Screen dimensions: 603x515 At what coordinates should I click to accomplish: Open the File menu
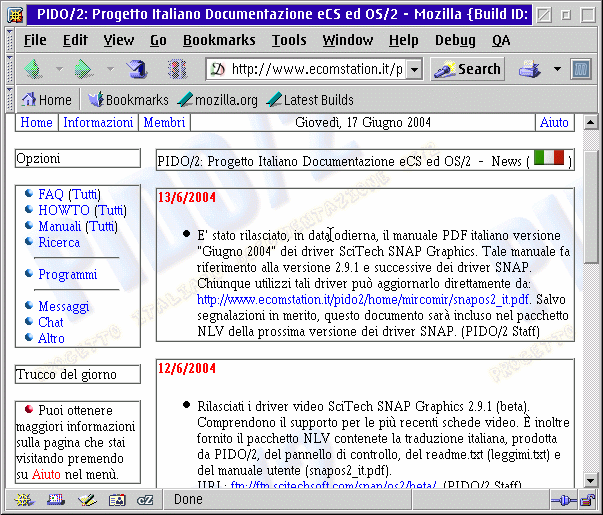click(35, 40)
